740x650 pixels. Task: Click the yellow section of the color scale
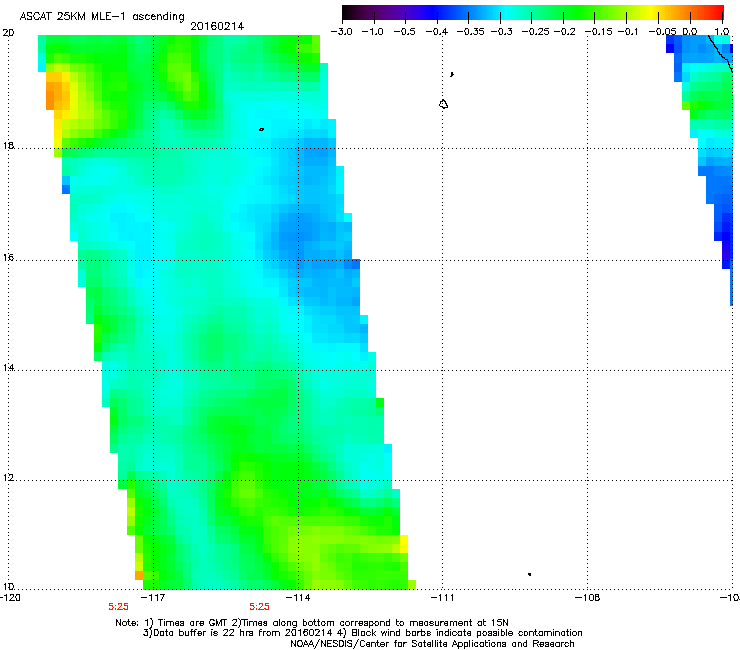654,13
